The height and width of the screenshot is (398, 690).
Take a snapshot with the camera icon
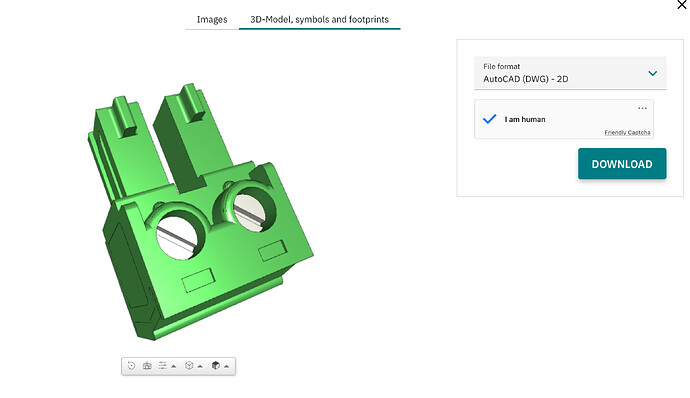(147, 365)
